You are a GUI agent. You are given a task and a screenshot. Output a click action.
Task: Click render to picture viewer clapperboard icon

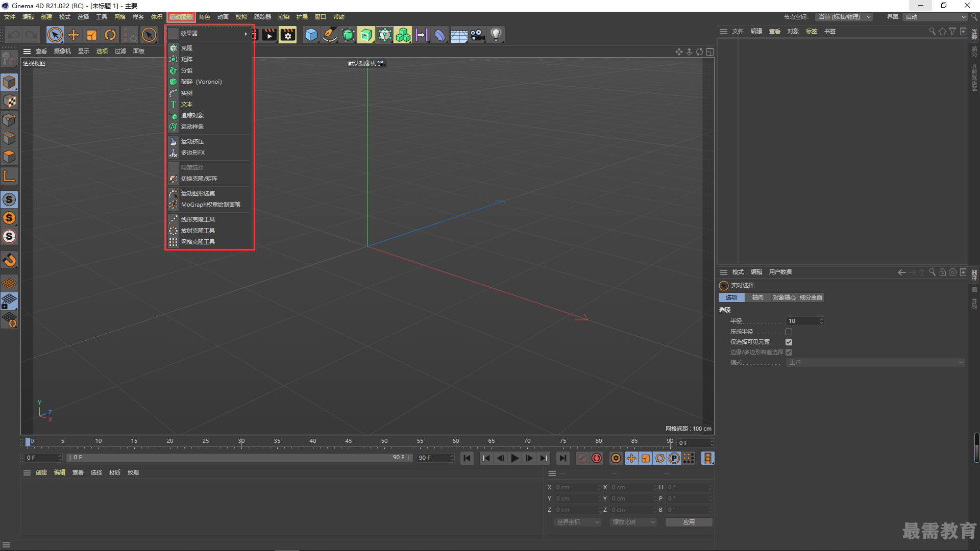pyautogui.click(x=269, y=35)
